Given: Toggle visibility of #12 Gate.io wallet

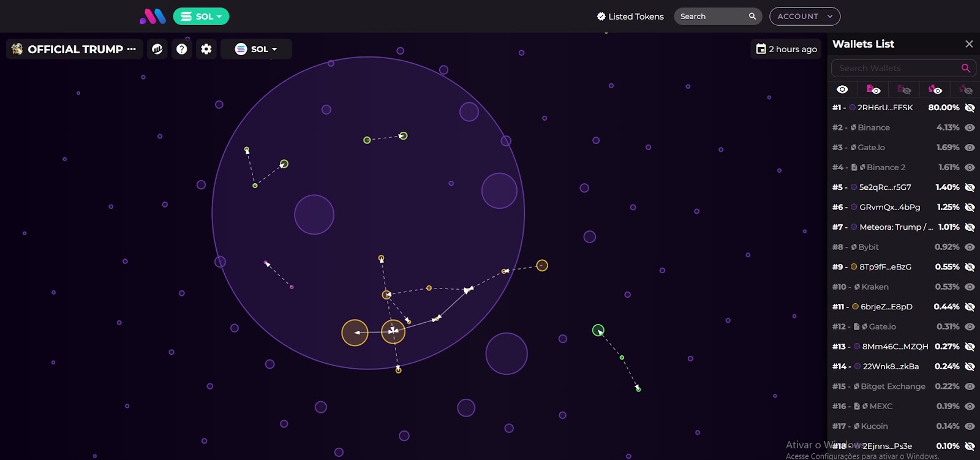Looking at the screenshot, I should [x=970, y=326].
